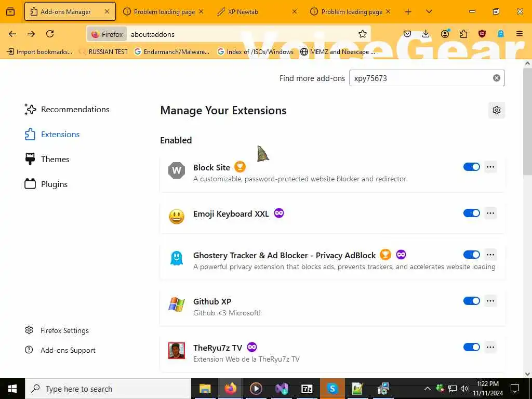This screenshot has height=399, width=532.
Task: Turn off the Github XP extension
Action: pos(472,301)
